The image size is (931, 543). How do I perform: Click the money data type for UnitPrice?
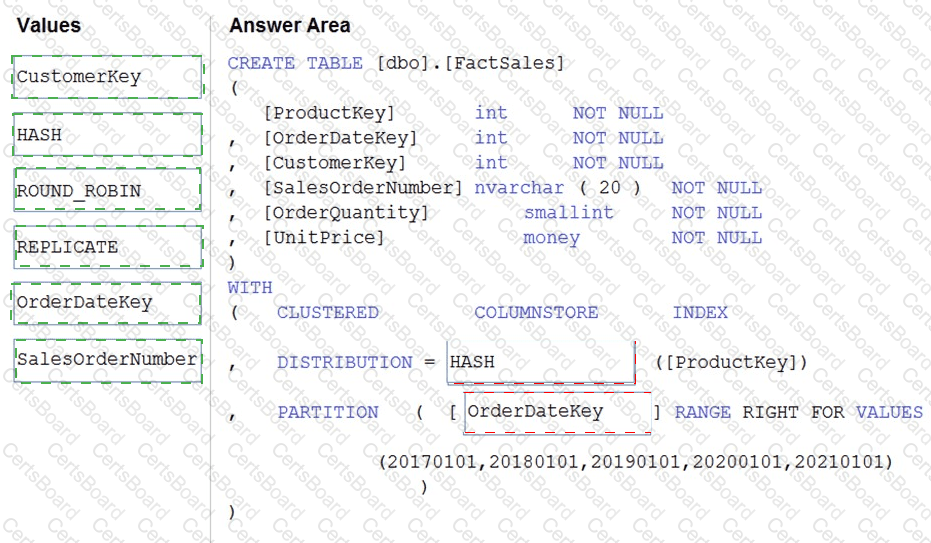552,237
